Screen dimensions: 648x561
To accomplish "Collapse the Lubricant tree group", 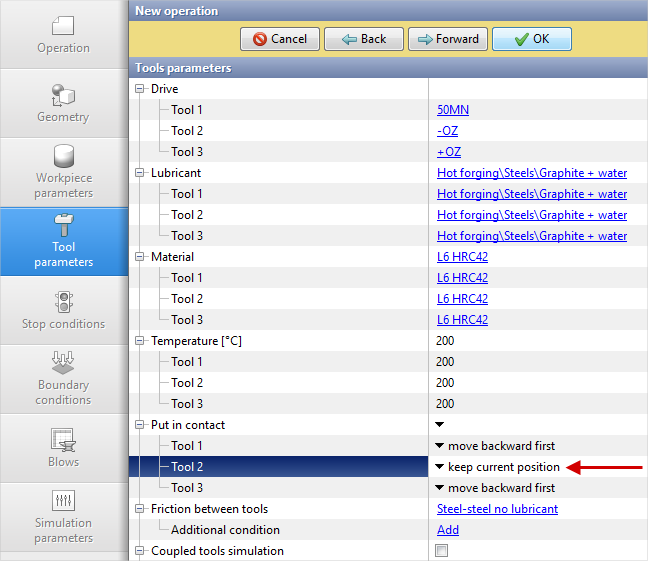I will (140, 173).
